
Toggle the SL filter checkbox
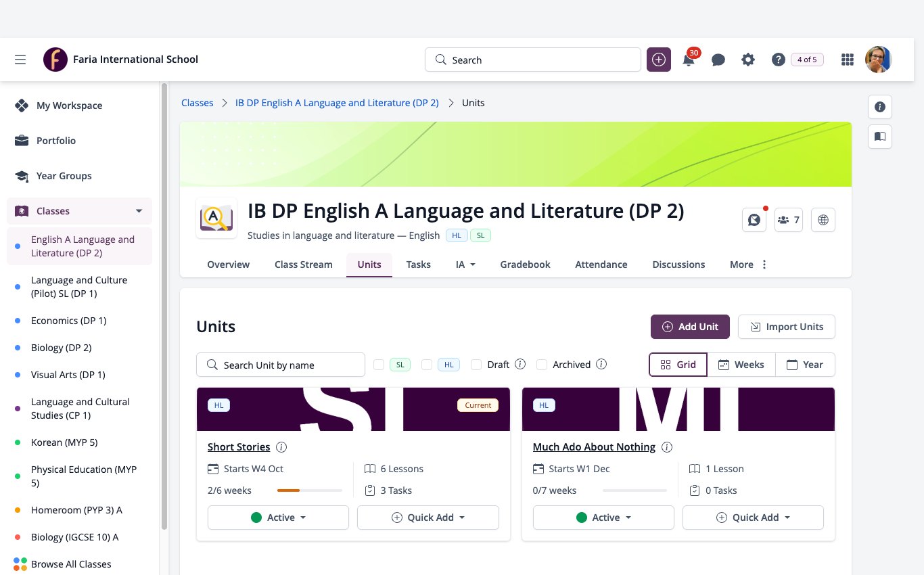(x=379, y=365)
